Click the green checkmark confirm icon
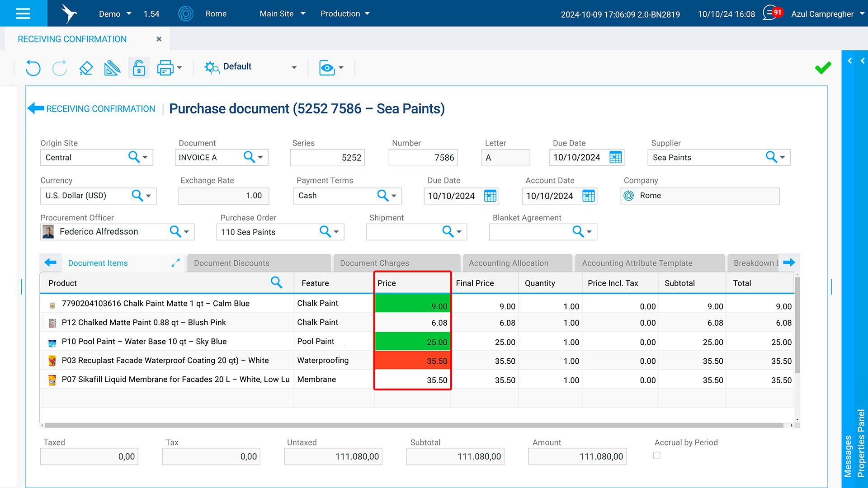Viewport: 868px width, 488px height. click(823, 68)
